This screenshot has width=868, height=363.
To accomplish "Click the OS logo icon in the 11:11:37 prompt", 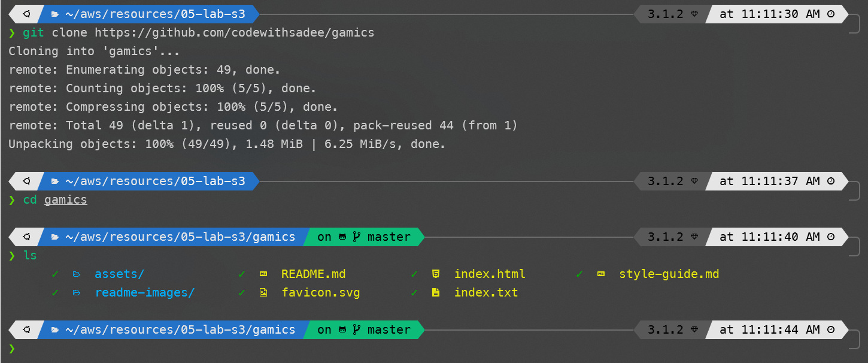I will point(26,181).
